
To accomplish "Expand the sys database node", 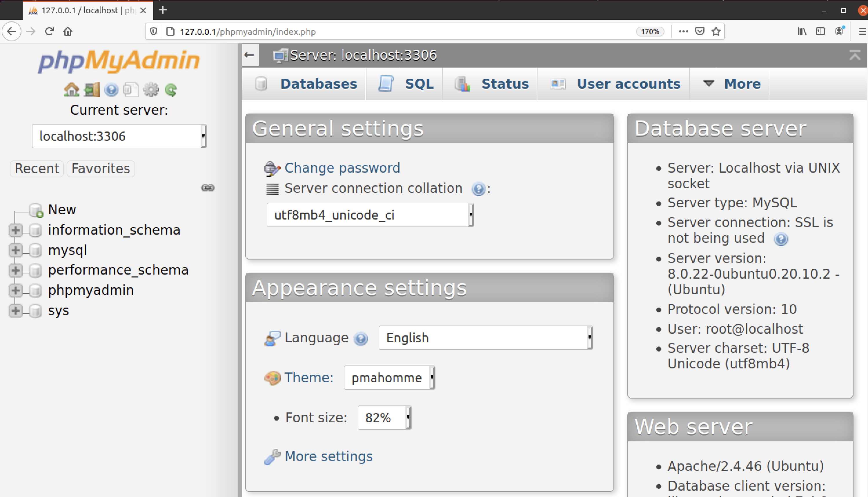I will tap(15, 310).
